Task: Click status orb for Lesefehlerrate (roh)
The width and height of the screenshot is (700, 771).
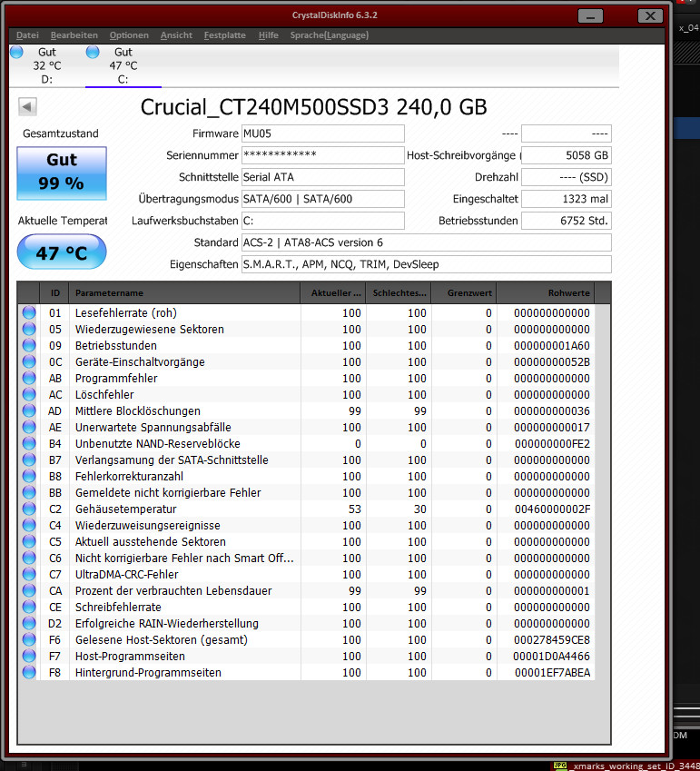Action: point(29,312)
